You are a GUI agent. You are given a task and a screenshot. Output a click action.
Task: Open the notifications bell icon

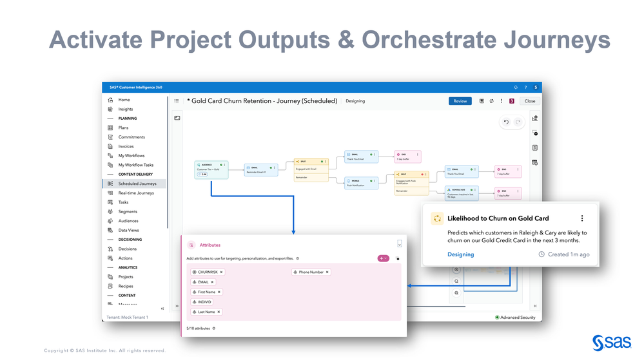516,88
